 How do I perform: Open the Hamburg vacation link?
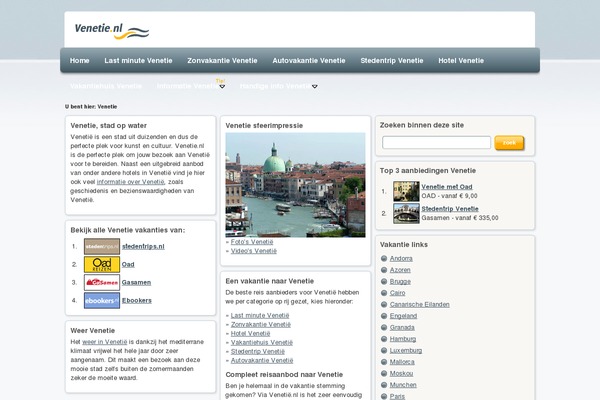(x=403, y=339)
